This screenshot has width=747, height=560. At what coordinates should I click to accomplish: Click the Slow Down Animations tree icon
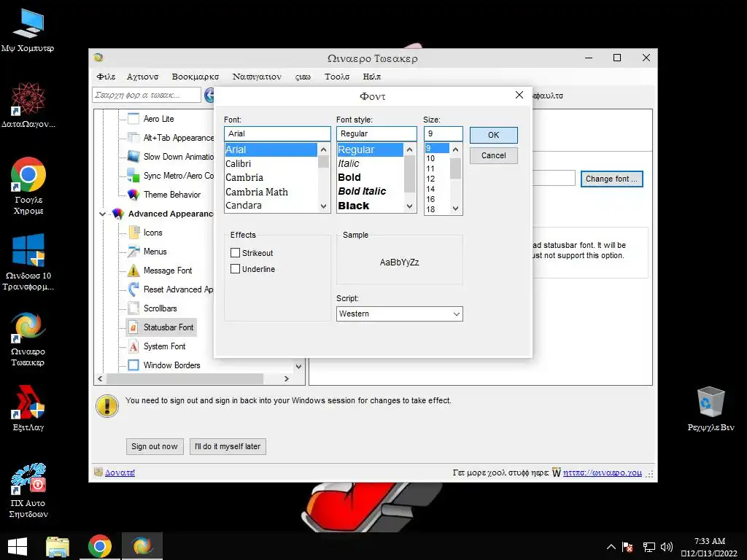(134, 157)
